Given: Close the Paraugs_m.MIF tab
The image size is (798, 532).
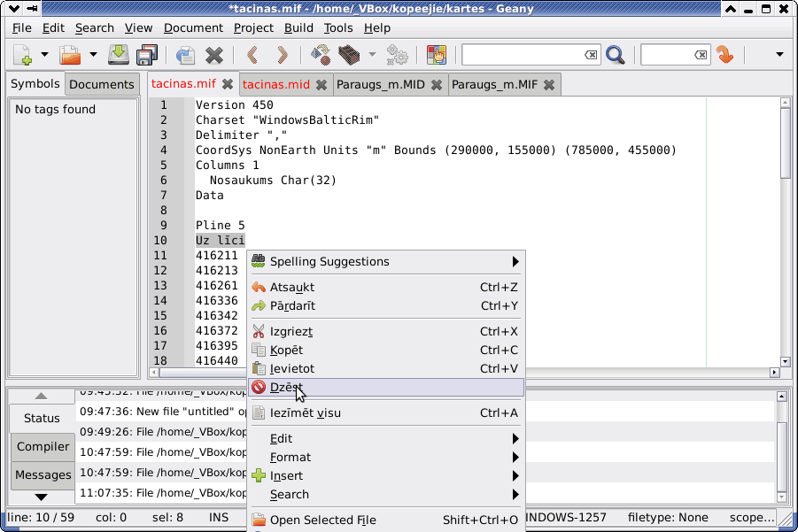Looking at the screenshot, I should tap(549, 85).
